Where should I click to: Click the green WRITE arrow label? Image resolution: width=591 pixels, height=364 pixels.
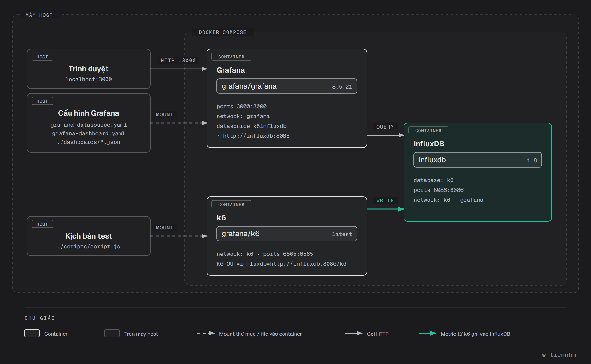[x=385, y=201]
